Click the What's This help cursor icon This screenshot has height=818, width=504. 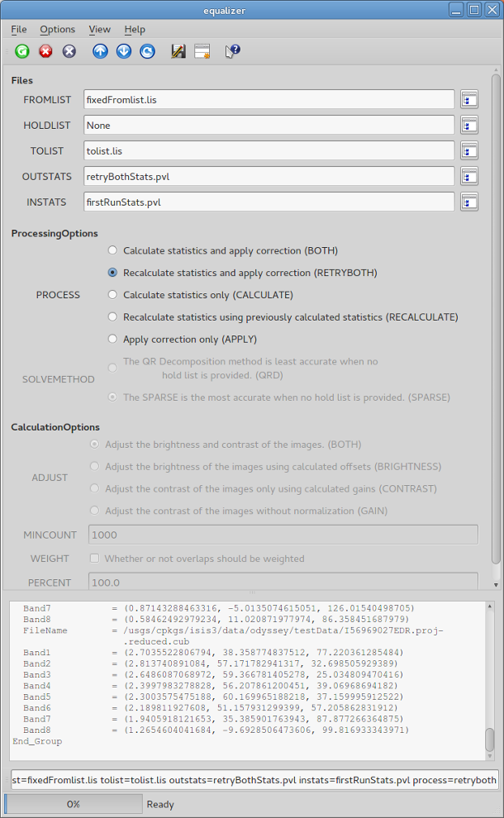(x=232, y=51)
